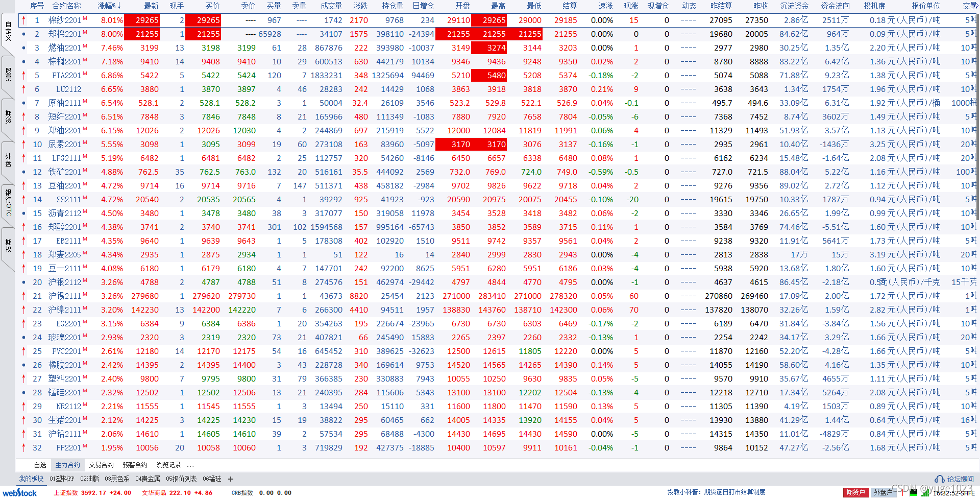Switch to the 自选 tab
Viewport: 980px width, 499px height.
tap(40, 465)
